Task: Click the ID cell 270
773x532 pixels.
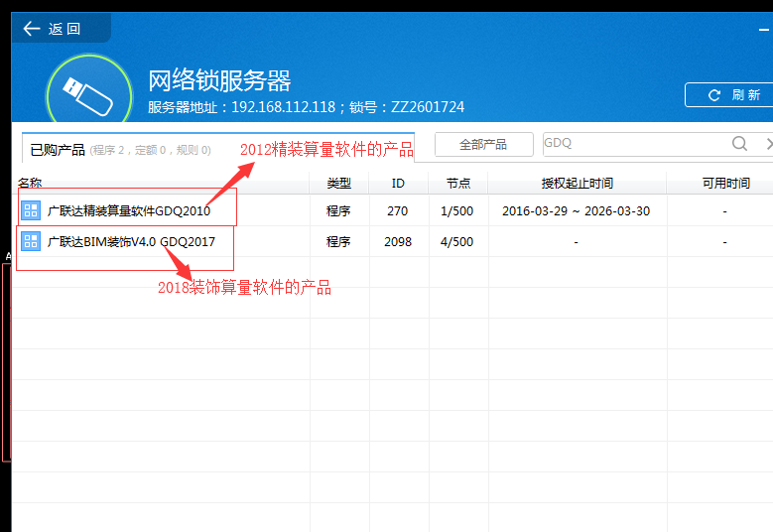Action: (x=397, y=211)
